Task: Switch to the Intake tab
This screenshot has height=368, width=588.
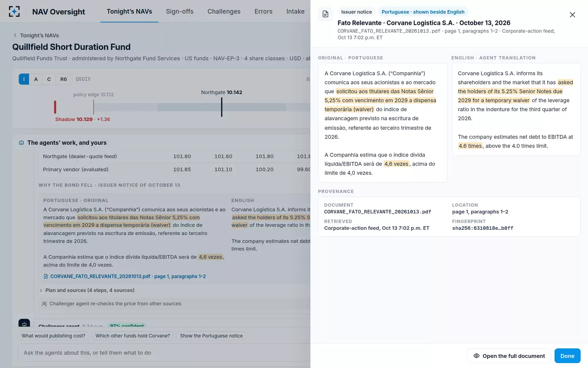Action: [295, 11]
